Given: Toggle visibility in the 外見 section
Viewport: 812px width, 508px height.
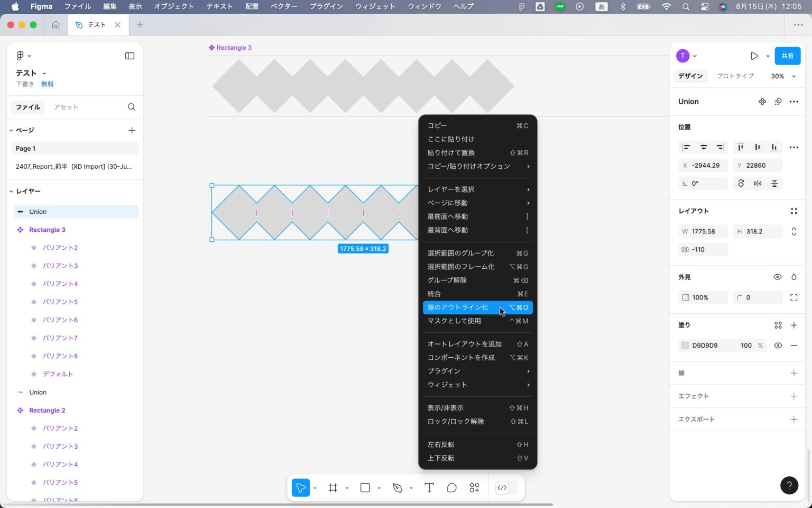Looking at the screenshot, I should pos(778,277).
